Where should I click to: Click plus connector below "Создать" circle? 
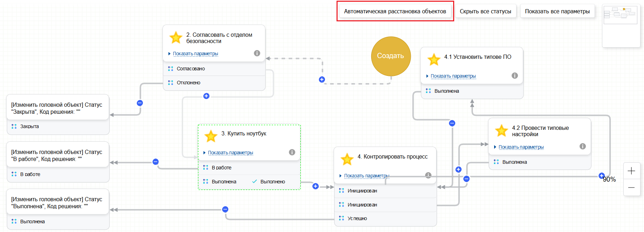[322, 79]
